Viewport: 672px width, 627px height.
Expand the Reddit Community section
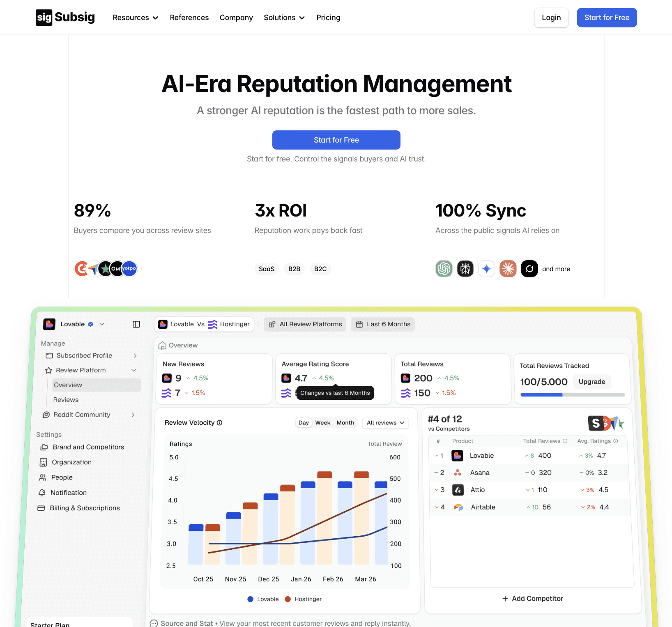[133, 415]
